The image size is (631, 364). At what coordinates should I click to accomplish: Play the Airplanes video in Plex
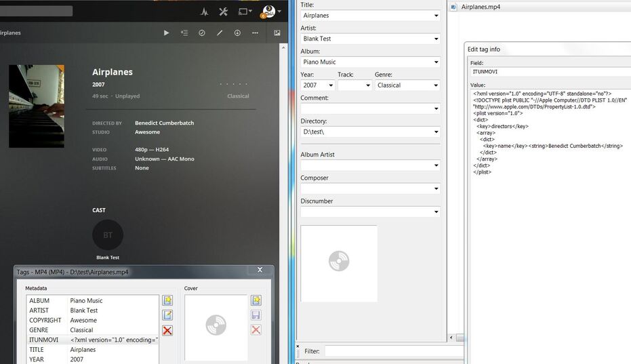tap(166, 33)
